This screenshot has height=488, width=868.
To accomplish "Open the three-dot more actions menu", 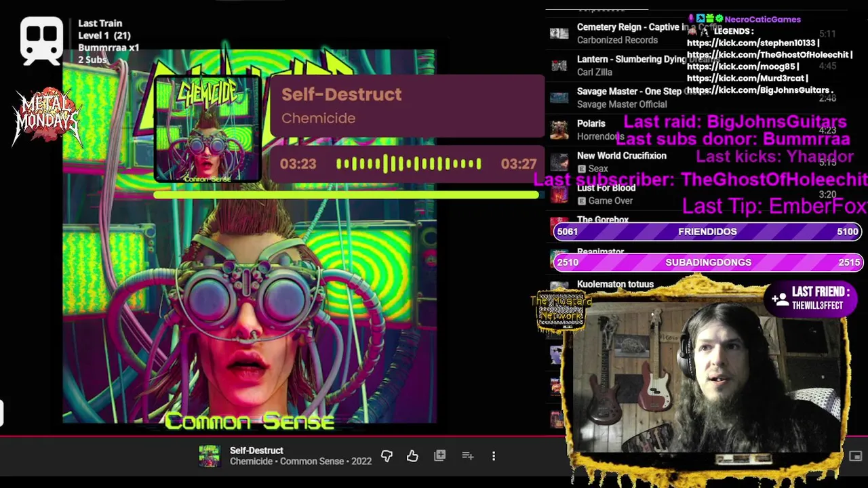I will [x=494, y=456].
